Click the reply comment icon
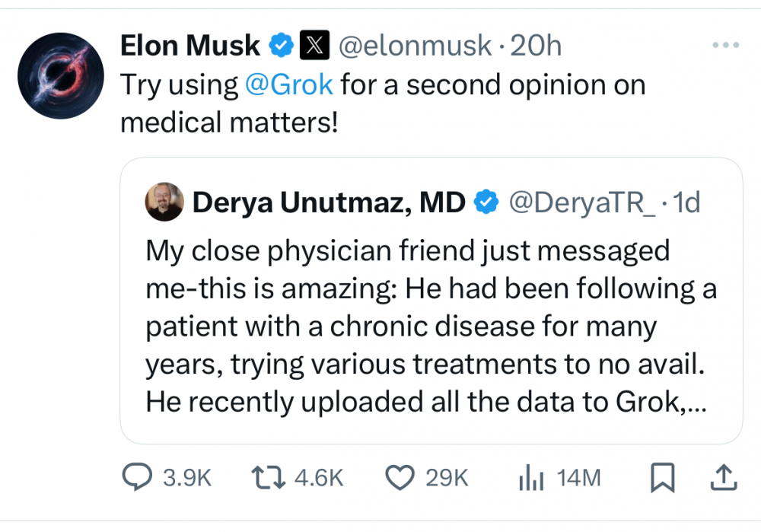 [138, 477]
